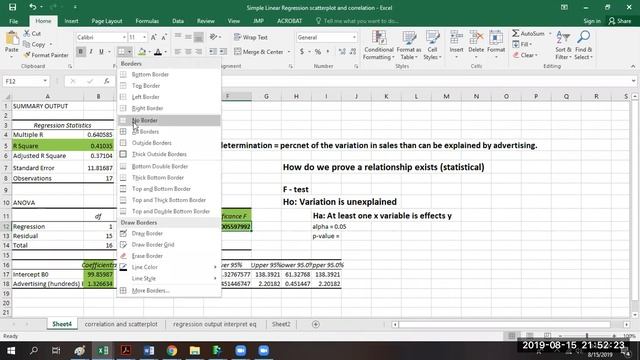Expand Line Style submenu
Viewport: 640px width, 360px height.
coord(169,278)
